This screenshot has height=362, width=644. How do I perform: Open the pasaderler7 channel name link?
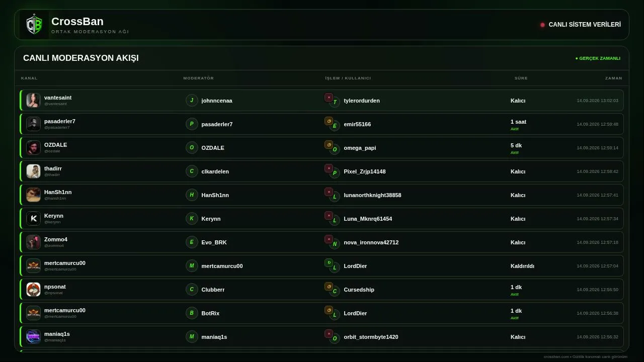tap(60, 121)
